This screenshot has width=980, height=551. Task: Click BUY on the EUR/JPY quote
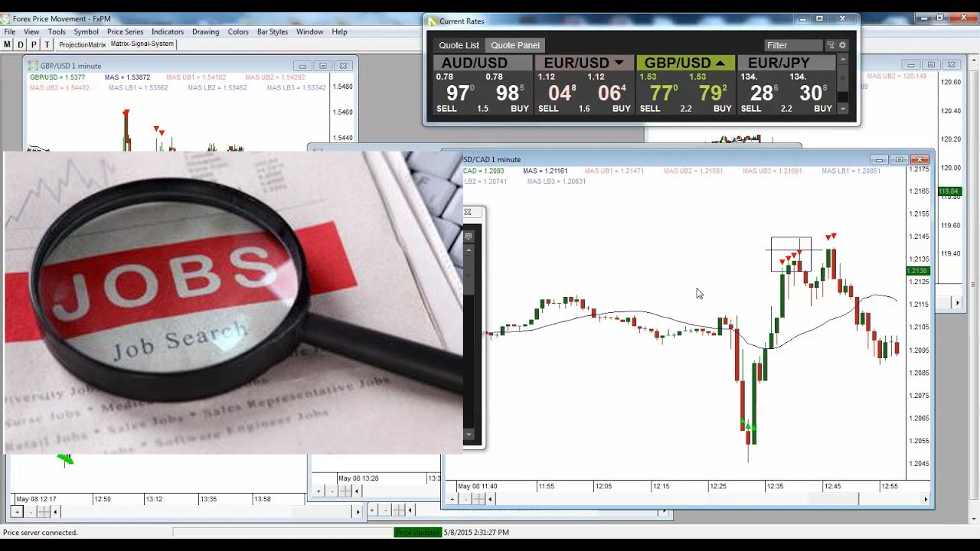click(823, 109)
